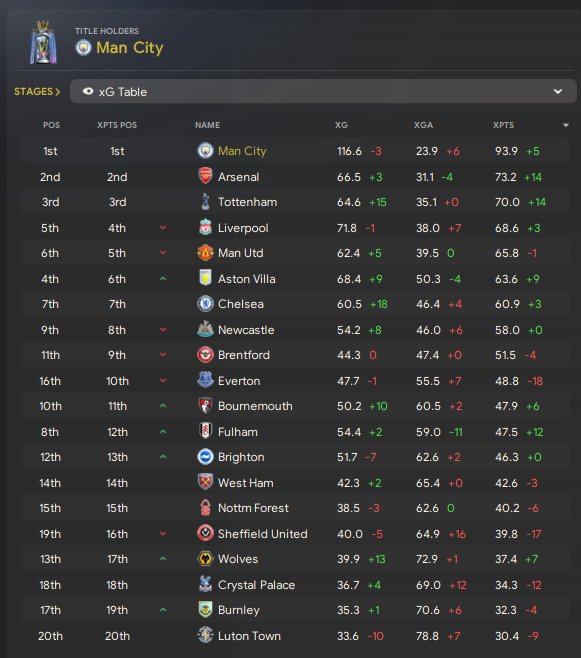This screenshot has height=658, width=581.
Task: Click the Arsenal club crest
Action: (x=205, y=176)
